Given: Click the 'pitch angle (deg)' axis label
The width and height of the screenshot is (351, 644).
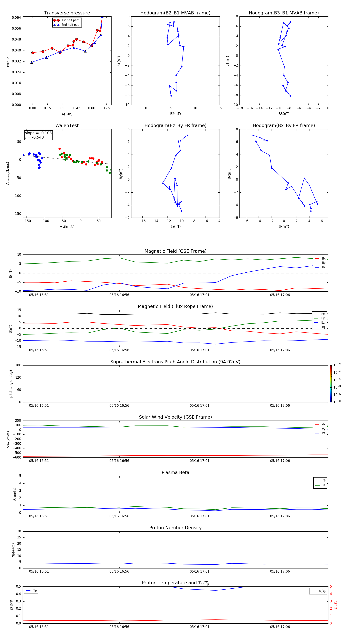Looking at the screenshot, I should coord(11,384).
